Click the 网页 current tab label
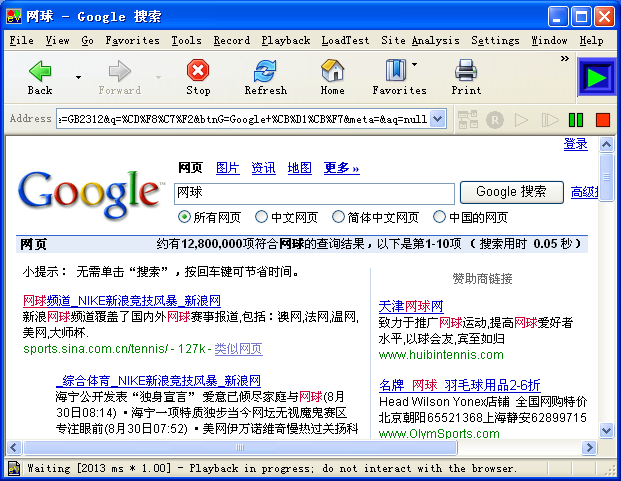Image resolution: width=621 pixels, height=481 pixels. 190,168
